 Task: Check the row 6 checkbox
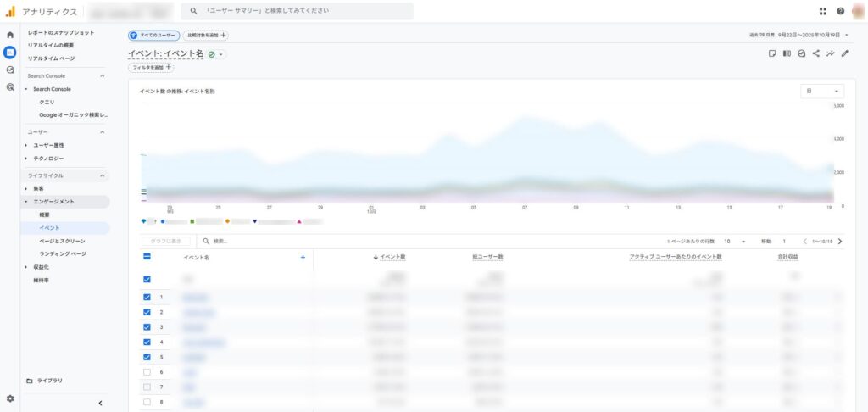(147, 372)
